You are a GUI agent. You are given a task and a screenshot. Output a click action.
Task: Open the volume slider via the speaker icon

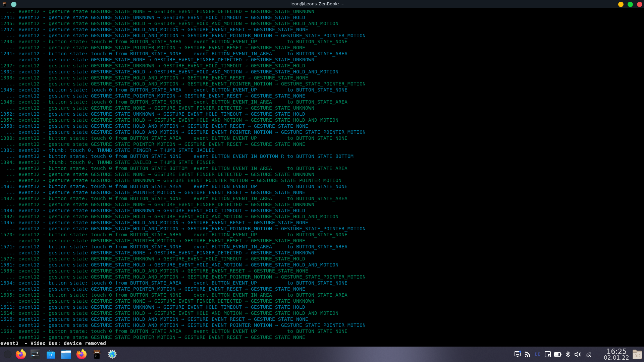578,354
